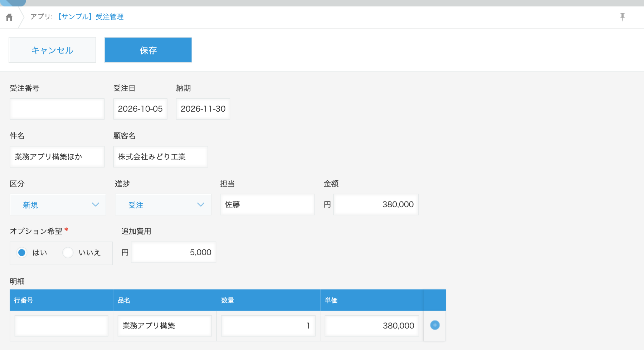Click the 明細 section label
Image resolution: width=644 pixels, height=350 pixels.
(17, 281)
